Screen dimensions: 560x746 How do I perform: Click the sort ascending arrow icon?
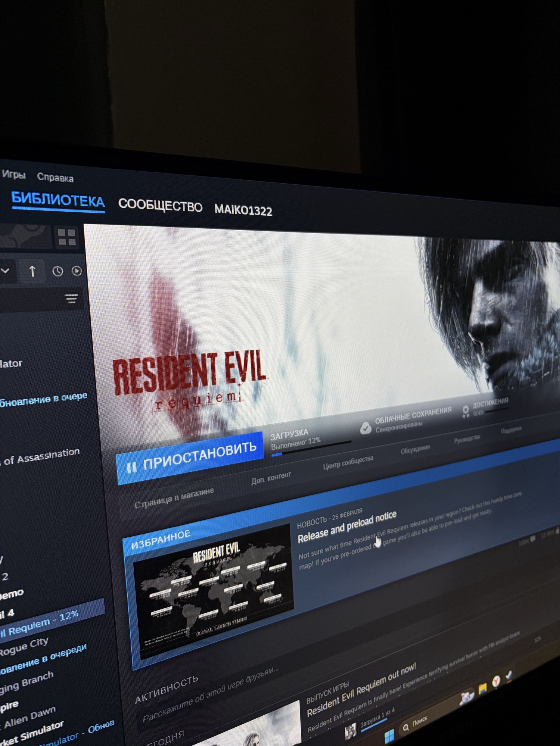tap(32, 271)
